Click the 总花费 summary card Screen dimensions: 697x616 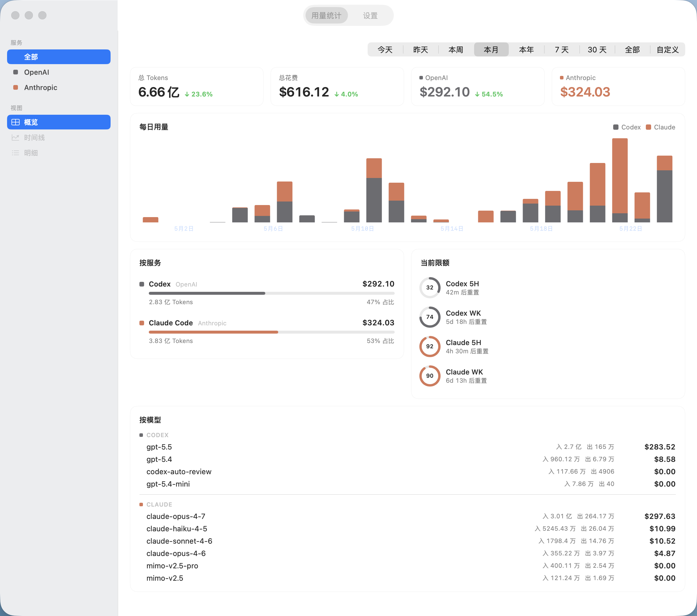[x=337, y=87]
